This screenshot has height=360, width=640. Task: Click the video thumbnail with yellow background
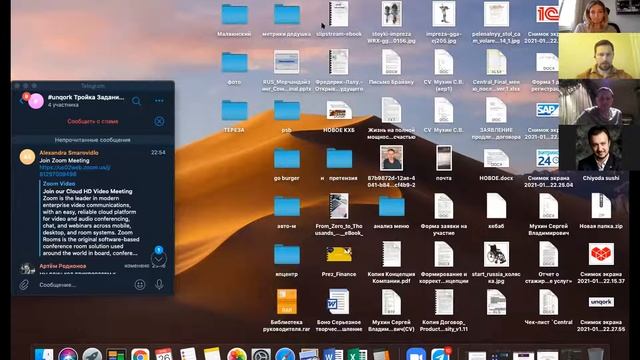(599, 56)
